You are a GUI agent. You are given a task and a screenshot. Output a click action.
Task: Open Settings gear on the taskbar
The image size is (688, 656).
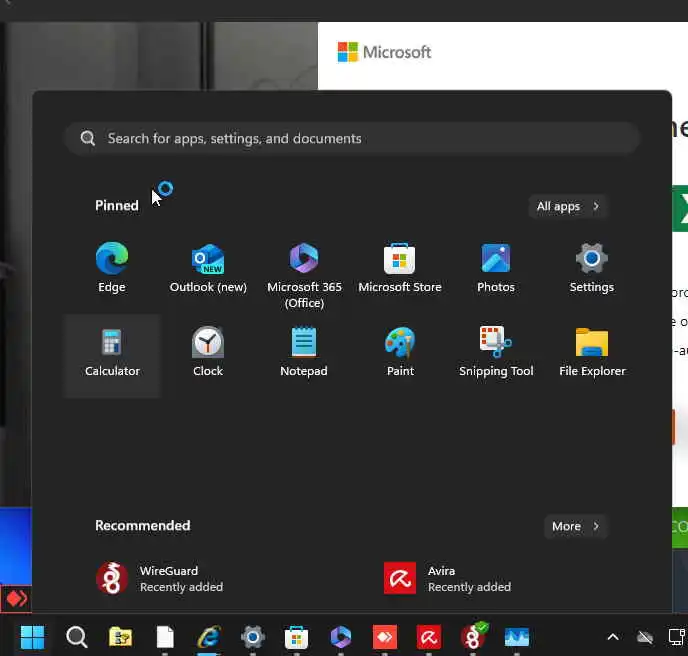tap(253, 637)
